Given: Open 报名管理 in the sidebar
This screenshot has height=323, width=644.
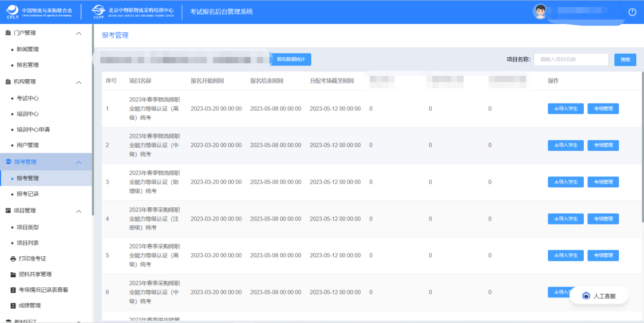Looking at the screenshot, I should [27, 65].
